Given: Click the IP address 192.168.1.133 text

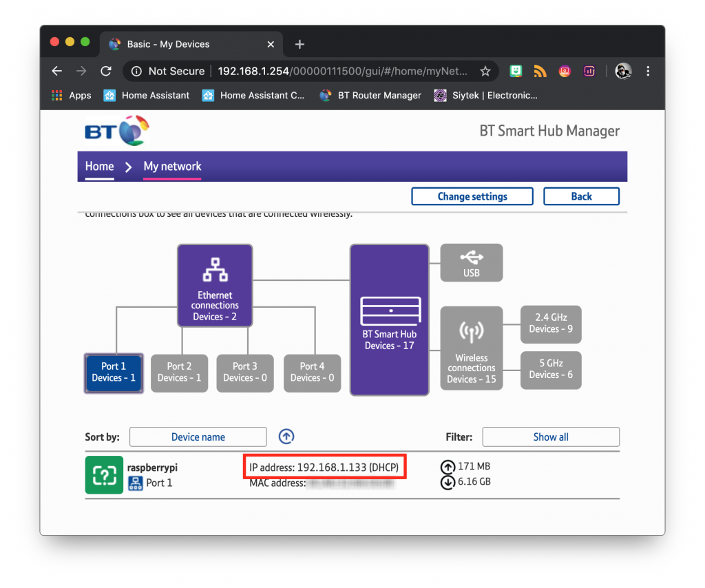Looking at the screenshot, I should 324,468.
